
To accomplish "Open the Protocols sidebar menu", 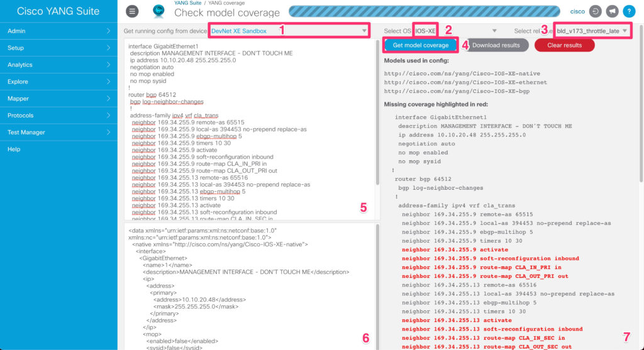I will [58, 116].
